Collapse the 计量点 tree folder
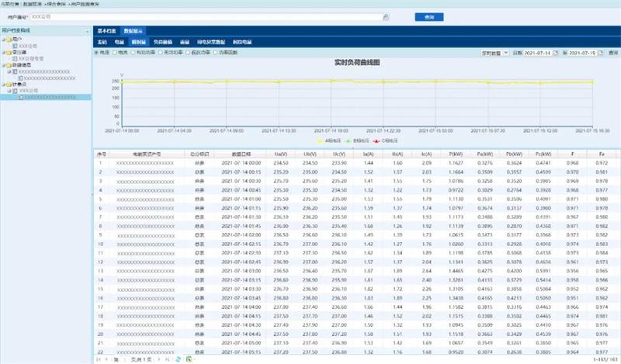This screenshot has height=364, width=621. 3,84
